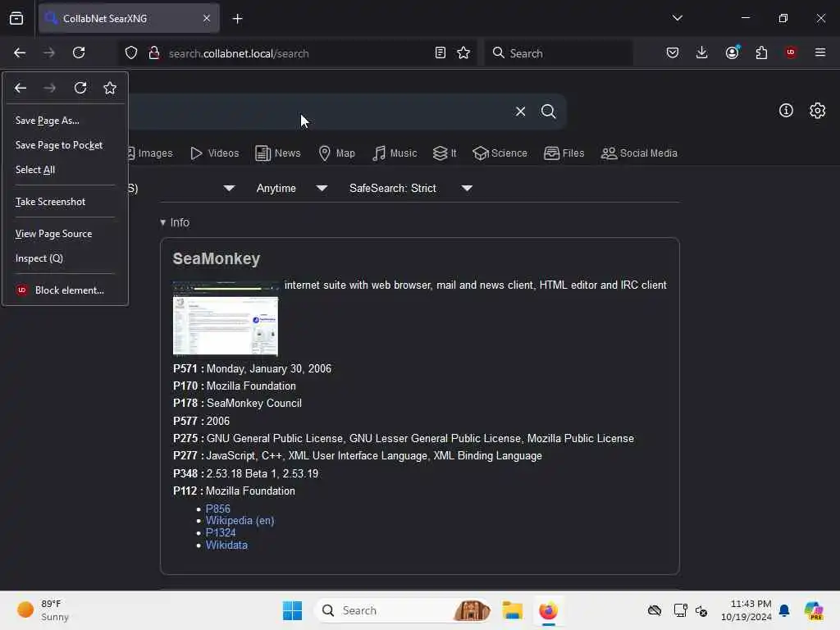Screen dimensions: 840x630
Task: Click the context menu Bookmark star
Action: coord(110,88)
